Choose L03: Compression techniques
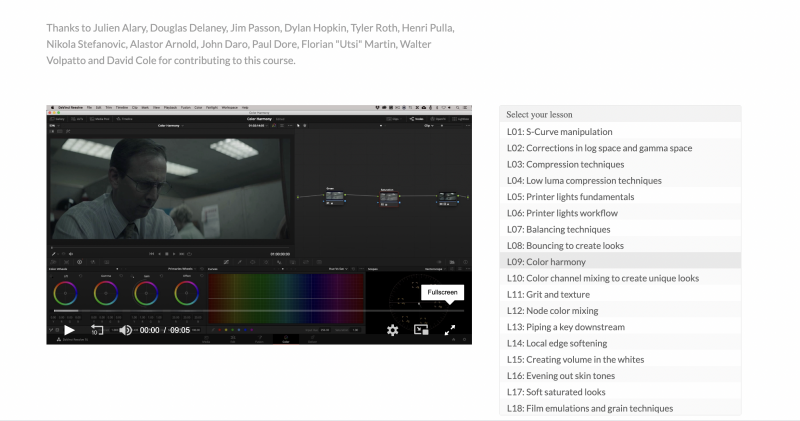Viewport: 800px width, 421px height. pos(620,164)
